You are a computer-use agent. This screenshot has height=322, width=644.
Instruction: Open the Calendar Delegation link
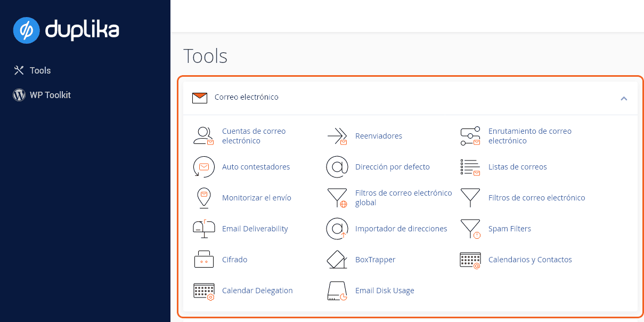click(x=257, y=291)
